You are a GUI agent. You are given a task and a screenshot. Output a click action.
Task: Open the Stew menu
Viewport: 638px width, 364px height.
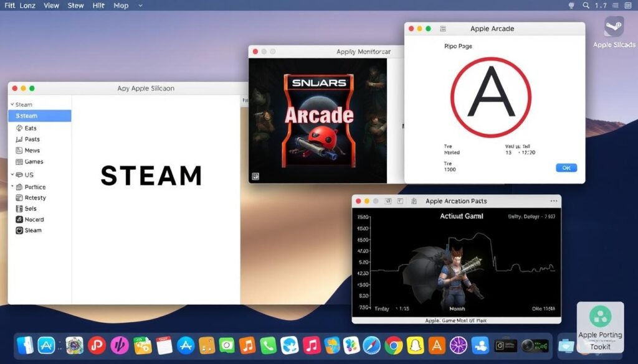[x=75, y=6]
